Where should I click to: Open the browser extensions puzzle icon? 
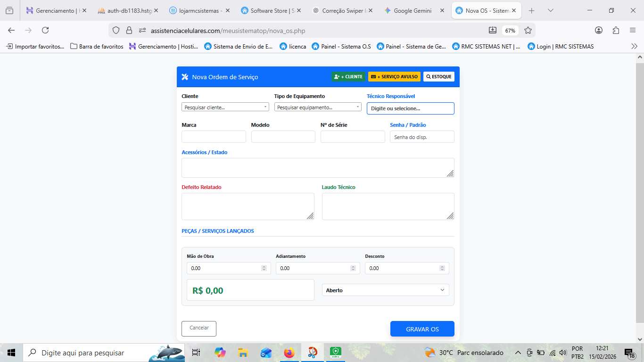616,30
